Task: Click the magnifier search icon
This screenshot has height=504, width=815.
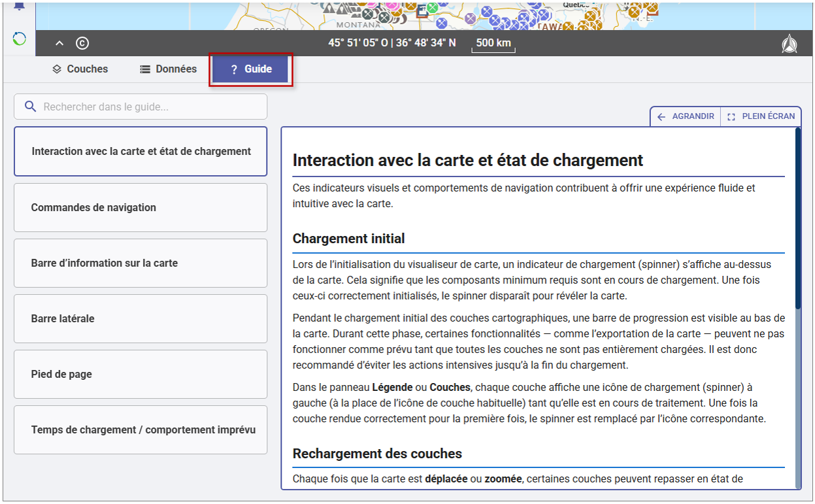Action: click(29, 107)
